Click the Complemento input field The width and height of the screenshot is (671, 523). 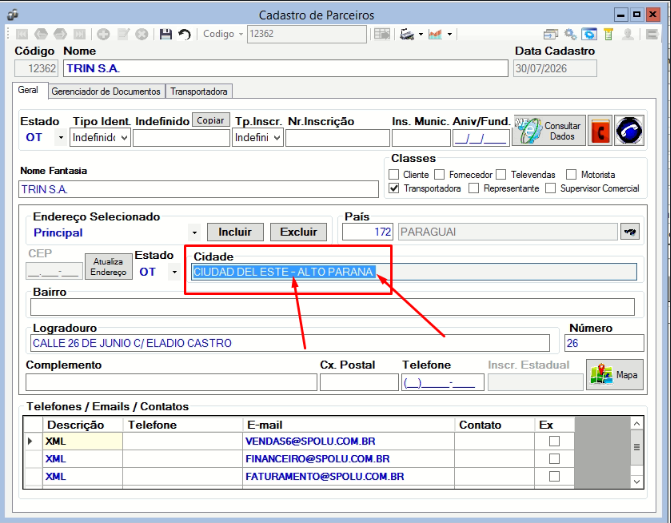[x=171, y=382]
